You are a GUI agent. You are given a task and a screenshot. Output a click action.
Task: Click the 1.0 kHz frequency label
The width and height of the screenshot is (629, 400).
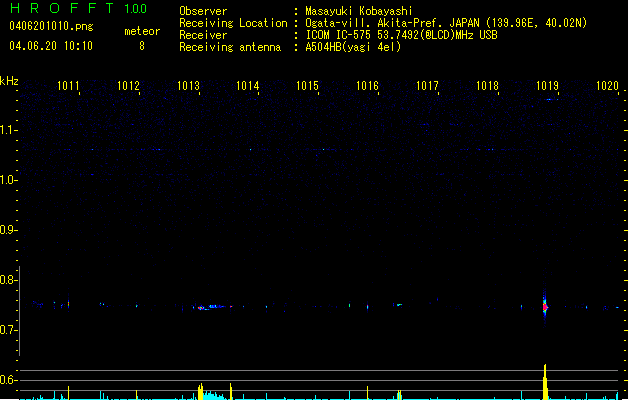pos(8,180)
